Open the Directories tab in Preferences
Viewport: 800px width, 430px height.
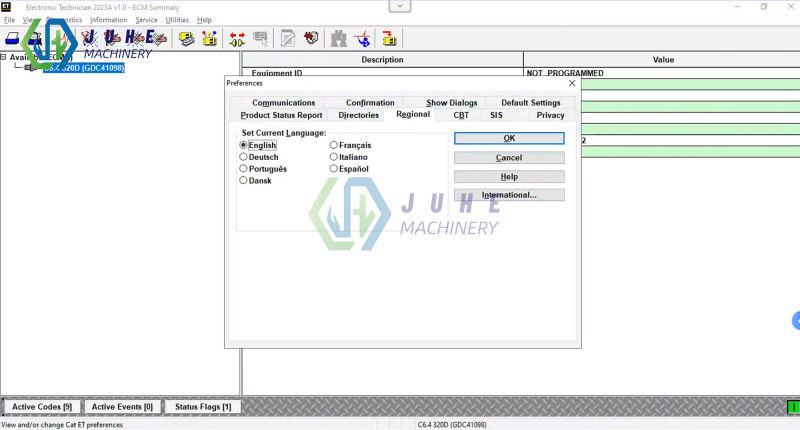[358, 115]
